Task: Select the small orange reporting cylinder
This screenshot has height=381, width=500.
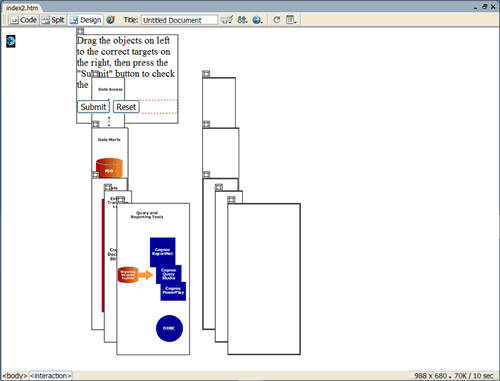Action: pos(128,275)
